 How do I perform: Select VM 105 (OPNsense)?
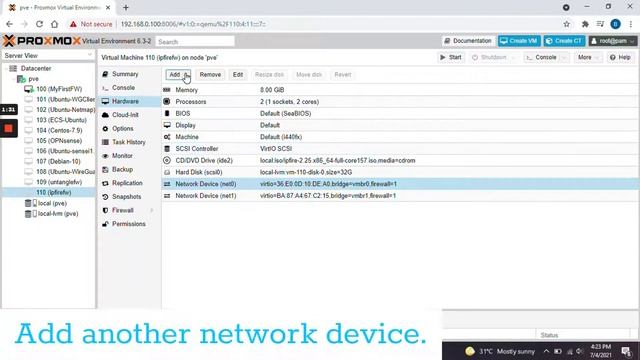(x=59, y=141)
